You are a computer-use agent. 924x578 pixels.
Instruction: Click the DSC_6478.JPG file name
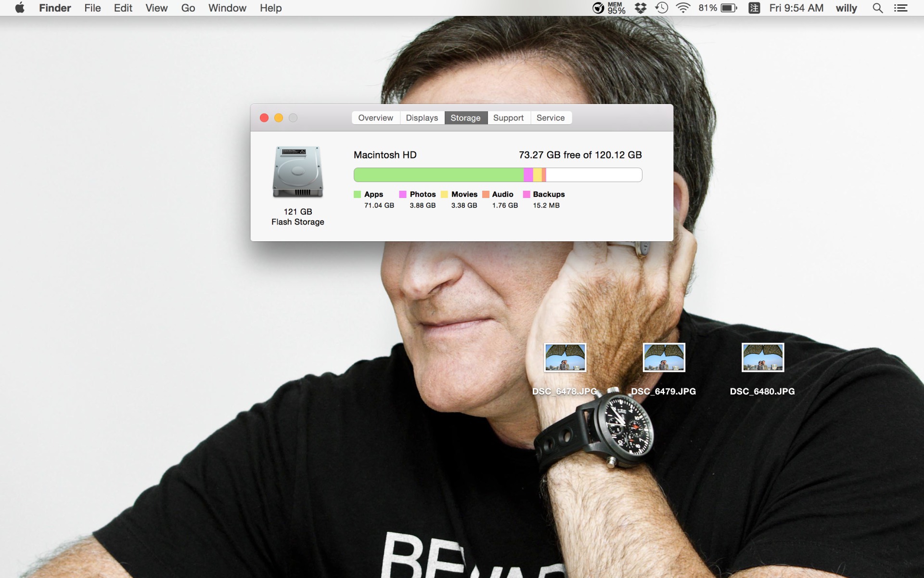(565, 392)
